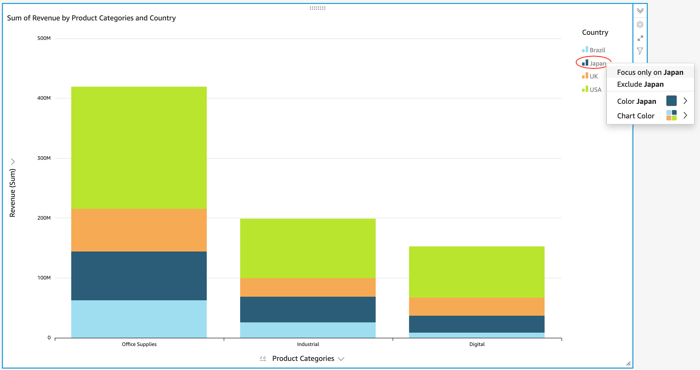Select Brazil segment of Office Supplies bar

(139, 319)
